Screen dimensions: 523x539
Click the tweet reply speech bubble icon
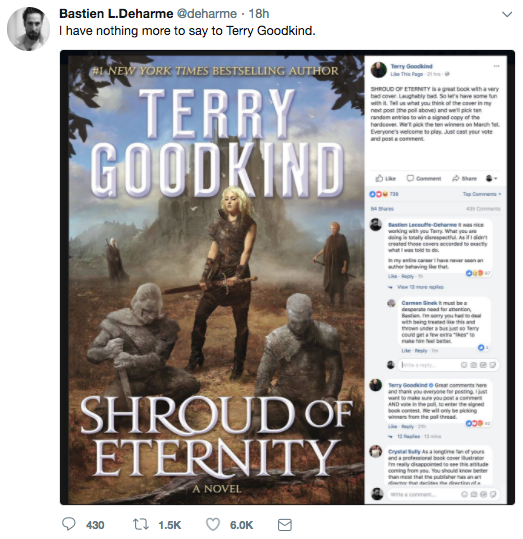pyautogui.click(x=68, y=524)
